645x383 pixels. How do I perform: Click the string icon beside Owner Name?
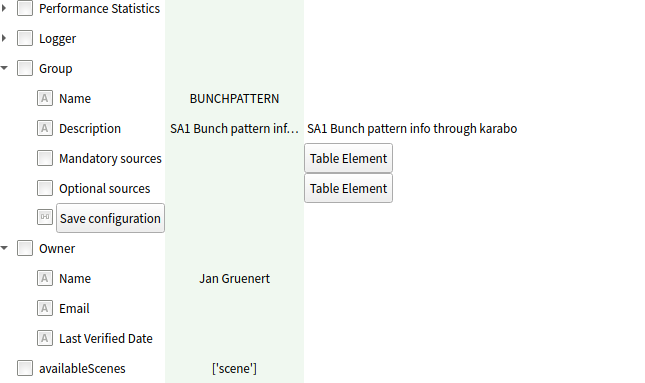(x=45, y=279)
